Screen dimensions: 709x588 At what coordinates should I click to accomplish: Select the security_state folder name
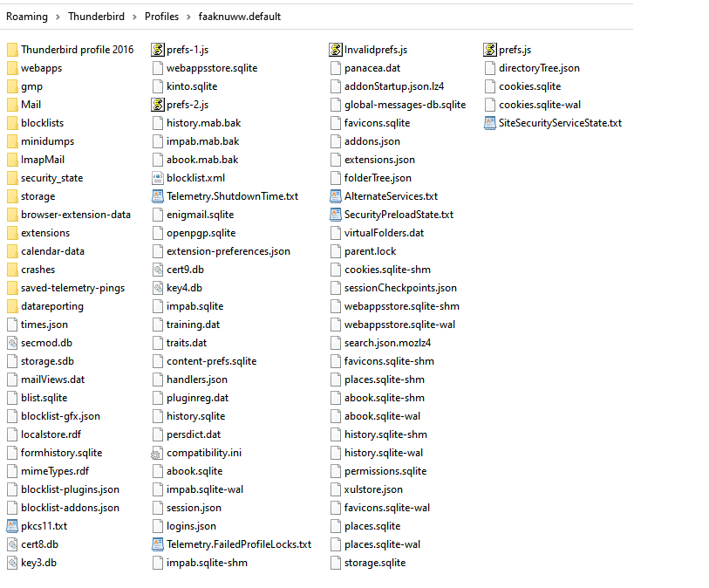[x=52, y=178]
